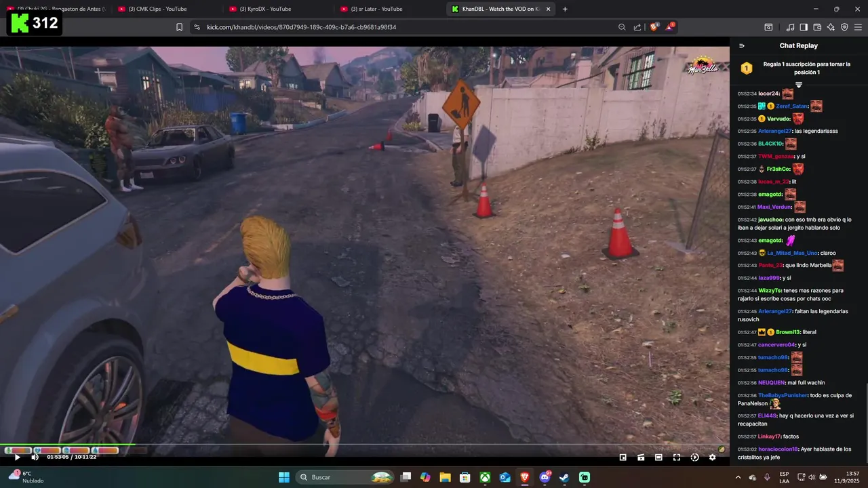This screenshot has height=488, width=868.
Task: Toggle theater mode in player
Action: (658, 457)
